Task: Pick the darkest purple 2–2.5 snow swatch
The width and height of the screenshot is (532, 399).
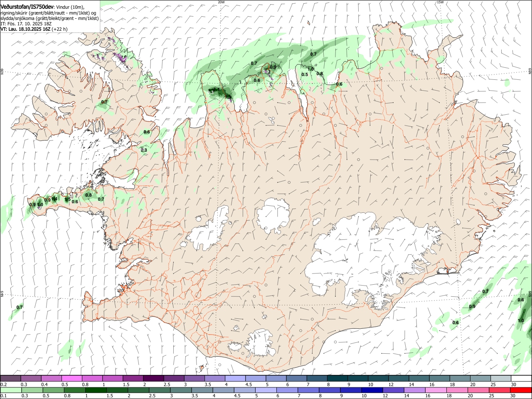Action: (153, 378)
